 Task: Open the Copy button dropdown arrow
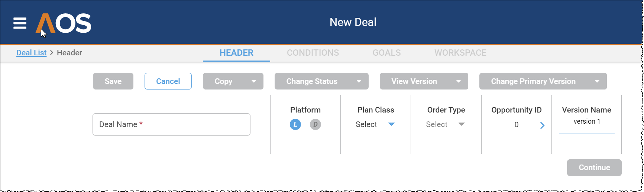click(254, 81)
